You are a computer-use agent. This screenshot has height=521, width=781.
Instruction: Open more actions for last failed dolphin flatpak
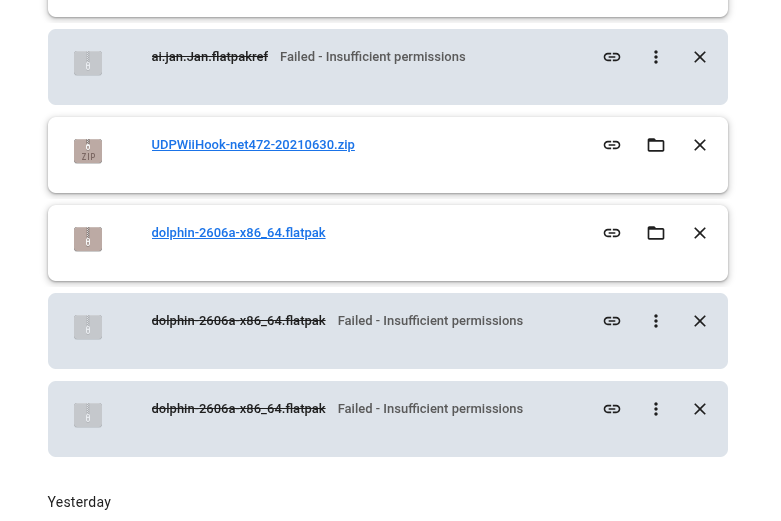click(x=656, y=409)
